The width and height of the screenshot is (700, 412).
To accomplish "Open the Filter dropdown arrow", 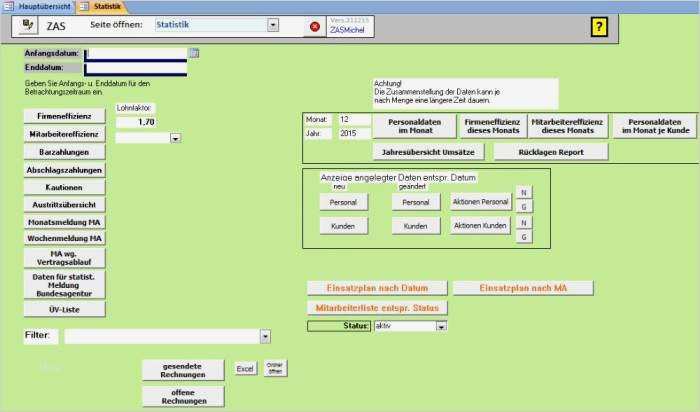I will click(x=265, y=337).
